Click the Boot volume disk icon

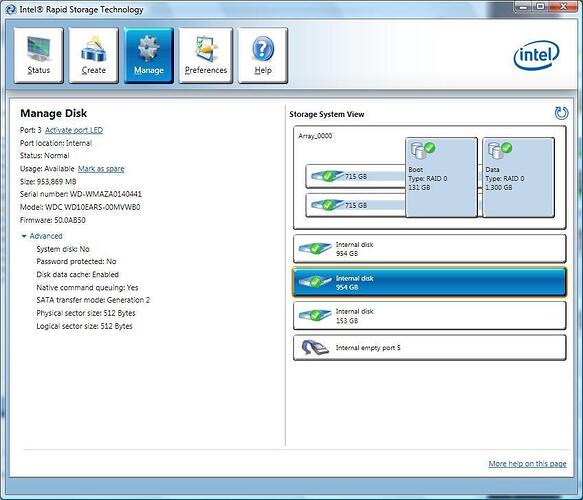(x=423, y=151)
